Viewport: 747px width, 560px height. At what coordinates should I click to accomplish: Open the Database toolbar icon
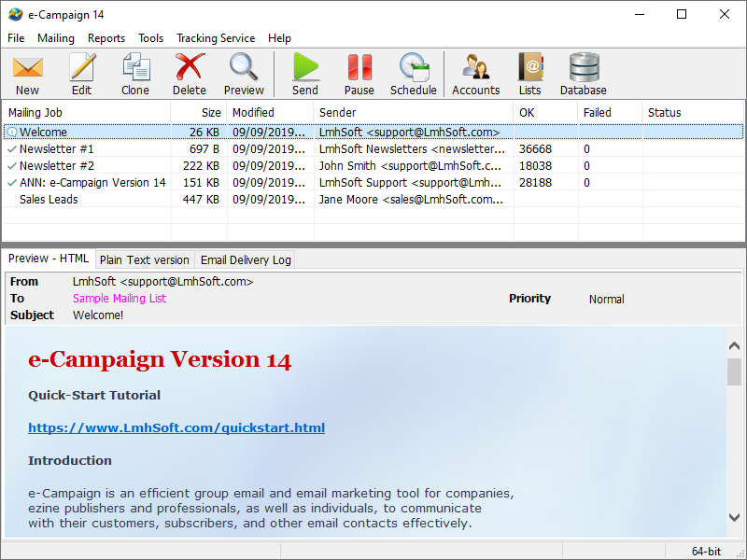(x=584, y=75)
